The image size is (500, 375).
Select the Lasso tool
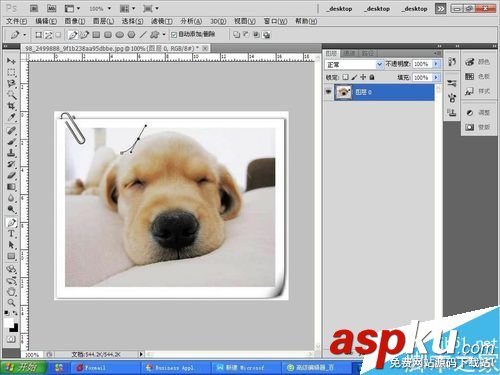coord(11,84)
